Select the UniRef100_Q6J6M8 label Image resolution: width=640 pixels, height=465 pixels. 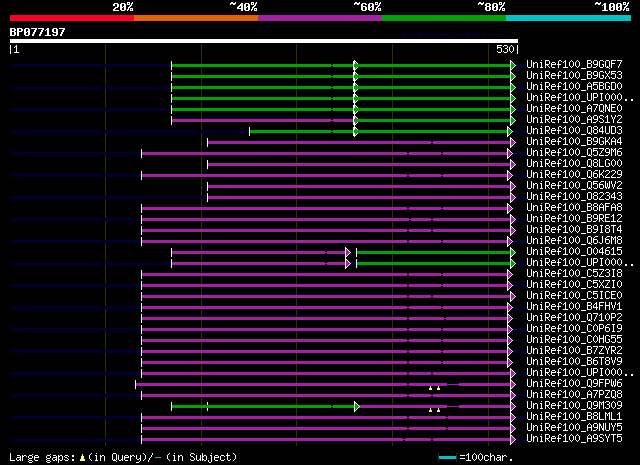(574, 241)
